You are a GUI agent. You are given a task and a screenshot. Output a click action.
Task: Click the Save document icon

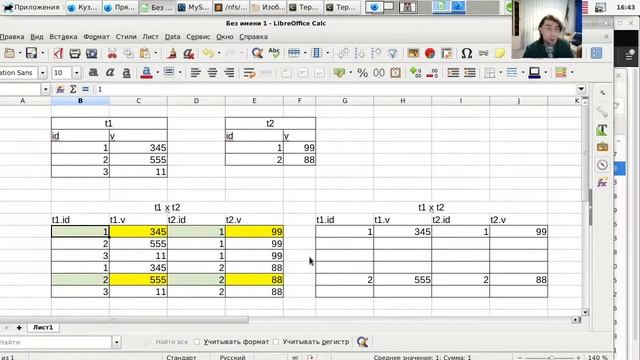31,53
